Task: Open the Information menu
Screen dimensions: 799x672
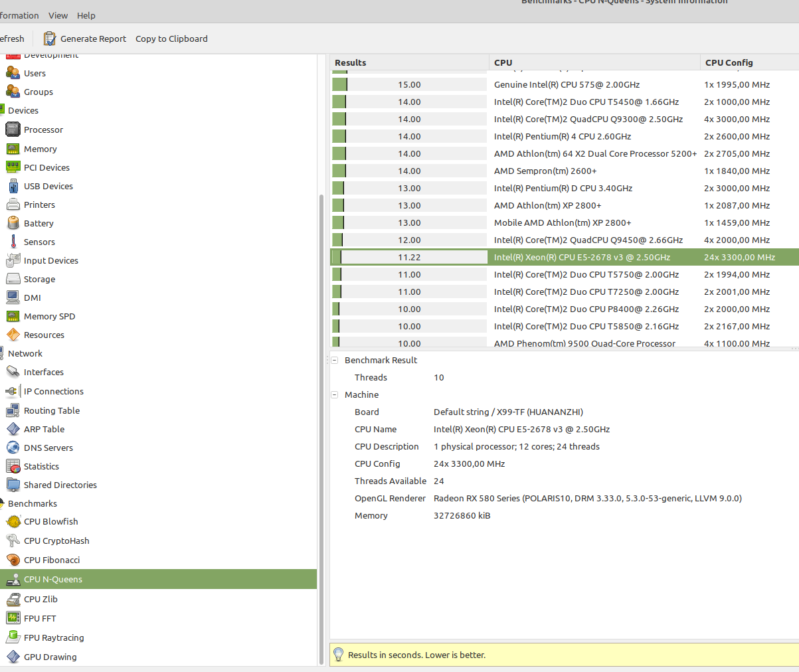Action: point(18,15)
